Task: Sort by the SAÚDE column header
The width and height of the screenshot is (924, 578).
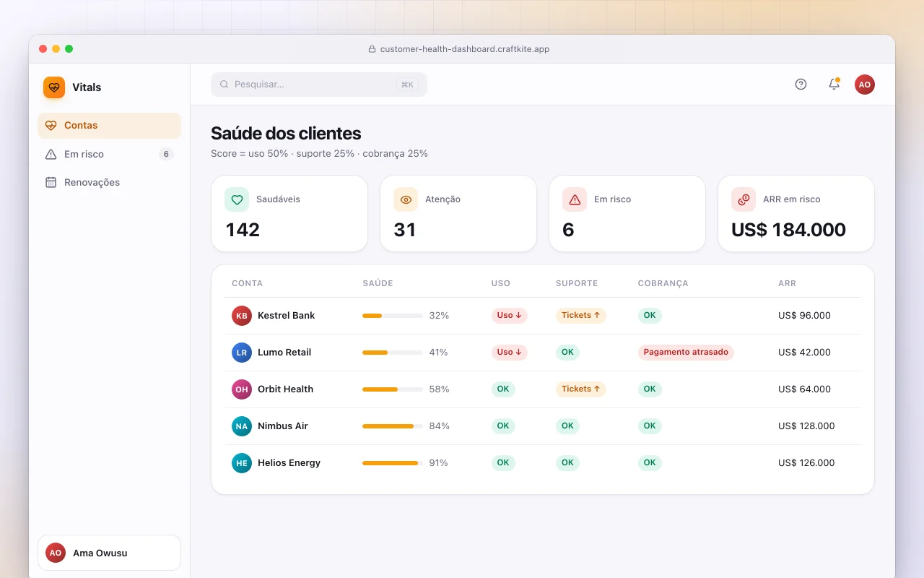Action: 378,283
